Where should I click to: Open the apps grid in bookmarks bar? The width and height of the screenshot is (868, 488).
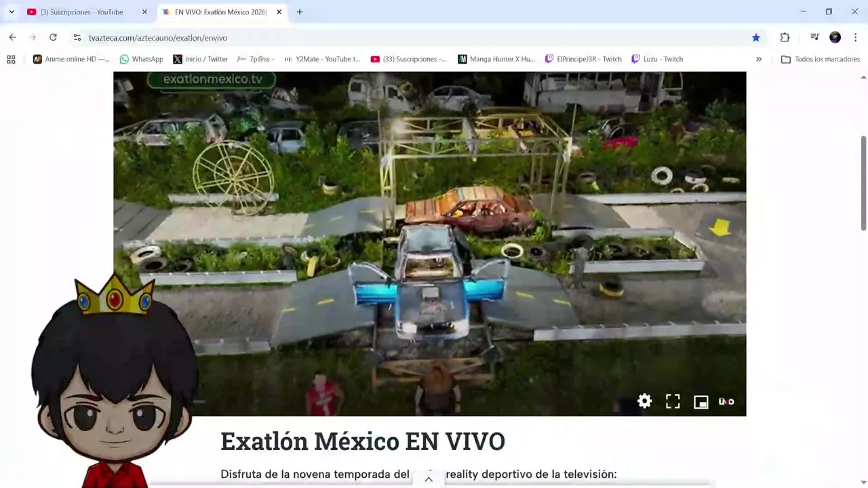(x=11, y=59)
